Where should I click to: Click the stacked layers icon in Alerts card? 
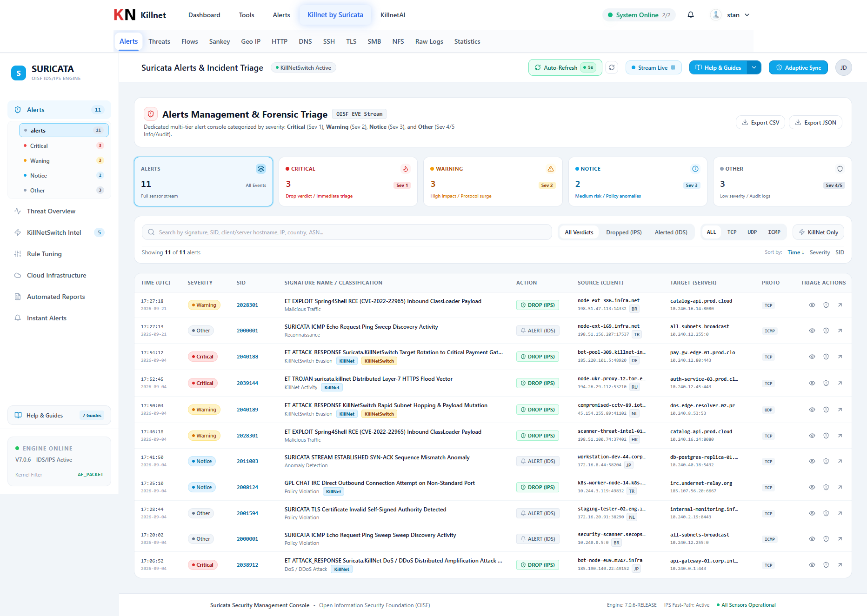click(260, 169)
